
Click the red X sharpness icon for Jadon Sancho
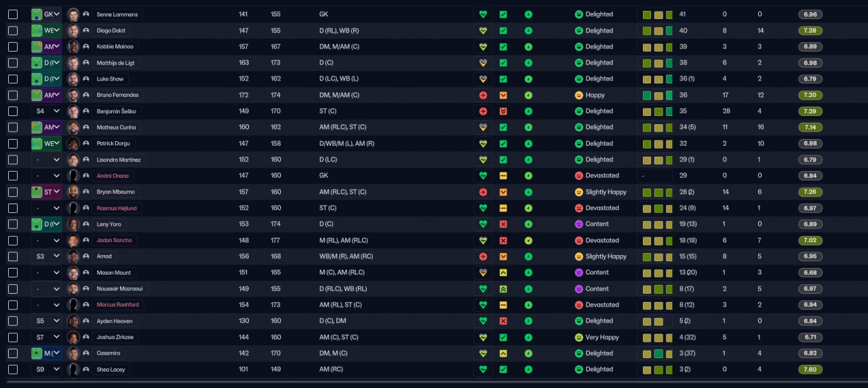click(502, 240)
